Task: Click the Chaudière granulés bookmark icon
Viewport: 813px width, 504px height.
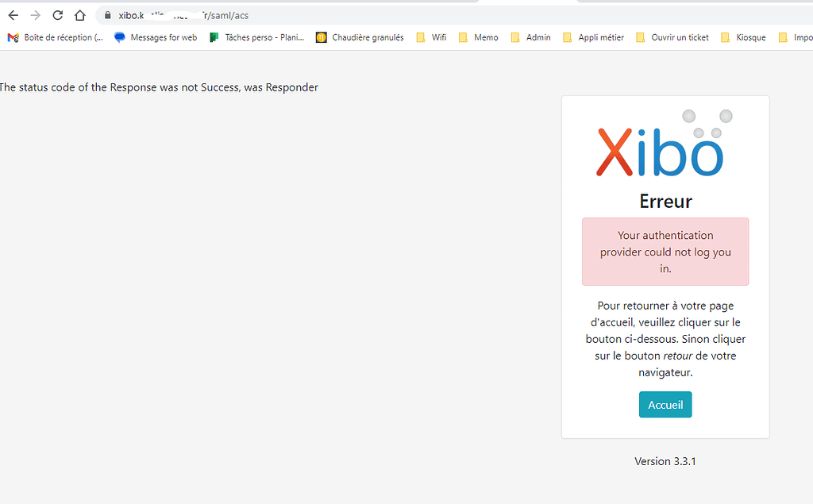Action: pos(321,37)
